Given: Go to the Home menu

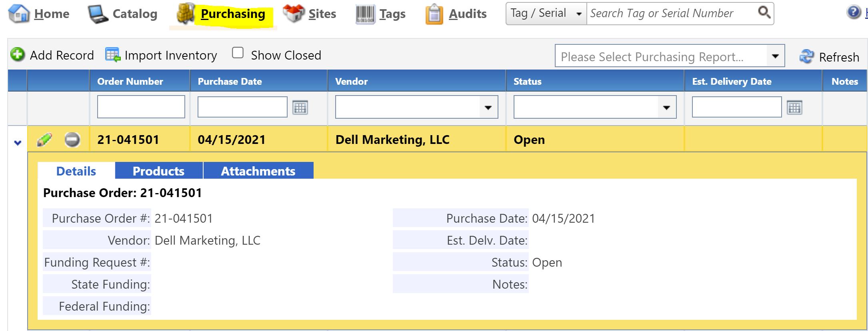Looking at the screenshot, I should 52,14.
